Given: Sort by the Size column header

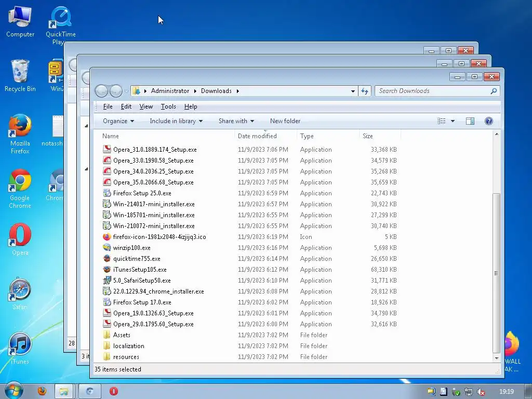Looking at the screenshot, I should click(x=380, y=136).
